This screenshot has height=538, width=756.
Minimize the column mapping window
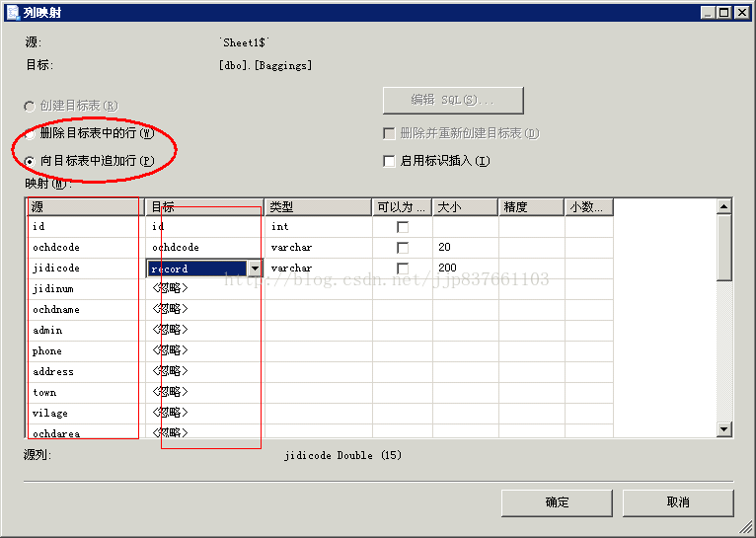pyautogui.click(x=709, y=13)
